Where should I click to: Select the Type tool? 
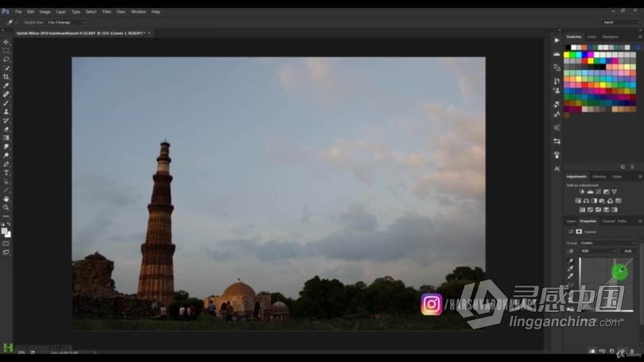coord(6,173)
